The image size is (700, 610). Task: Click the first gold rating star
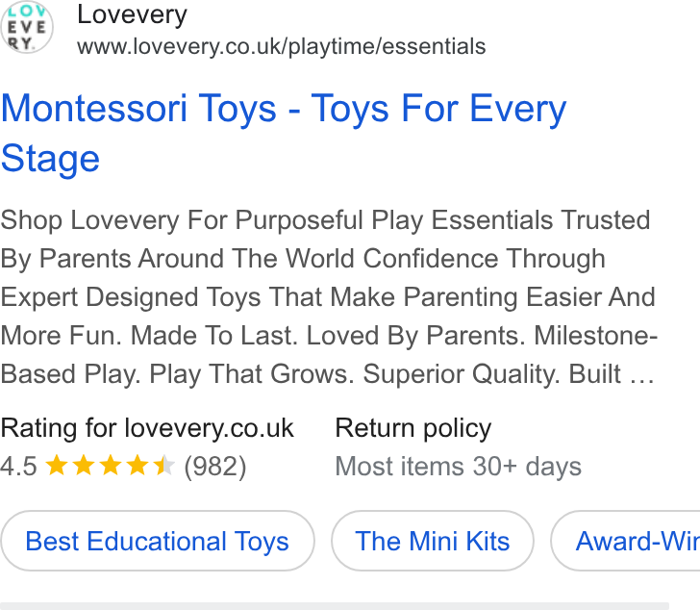click(57, 466)
